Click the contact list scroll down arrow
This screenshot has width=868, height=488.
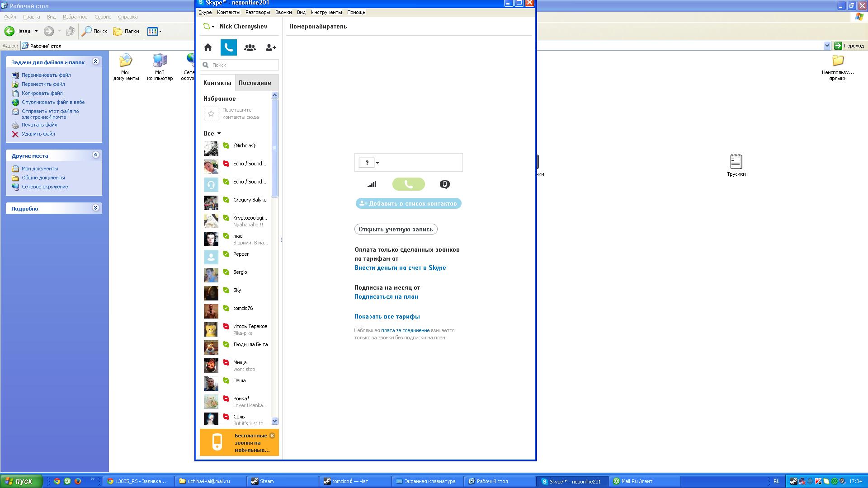pyautogui.click(x=274, y=421)
